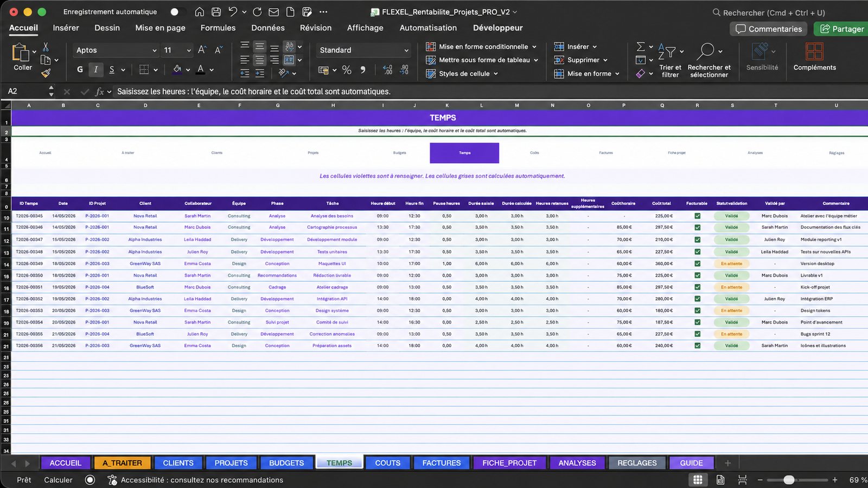The image size is (868, 488).
Task: Uncheck Facturable for T2026-00356
Action: [697, 345]
